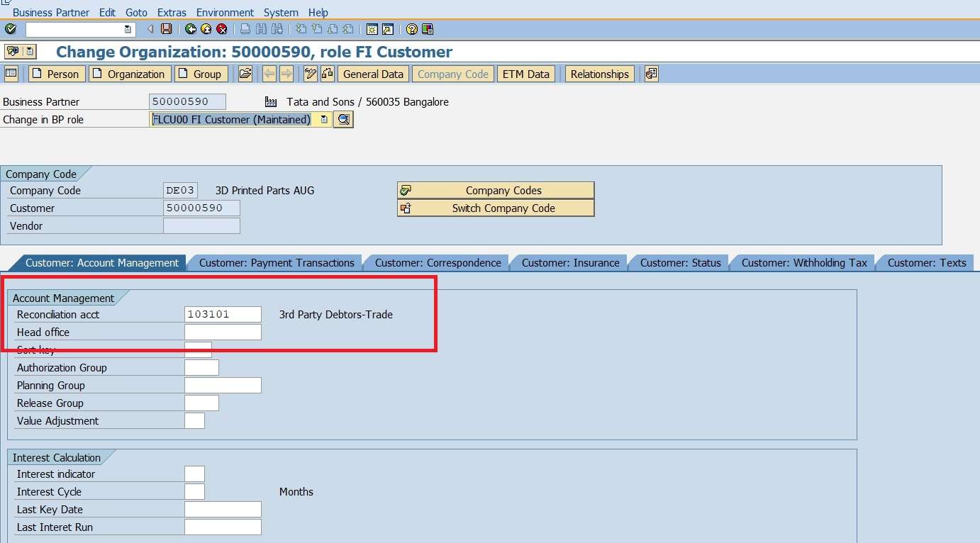
Task: Click the Customer: Withholding Tax tab
Action: point(803,262)
